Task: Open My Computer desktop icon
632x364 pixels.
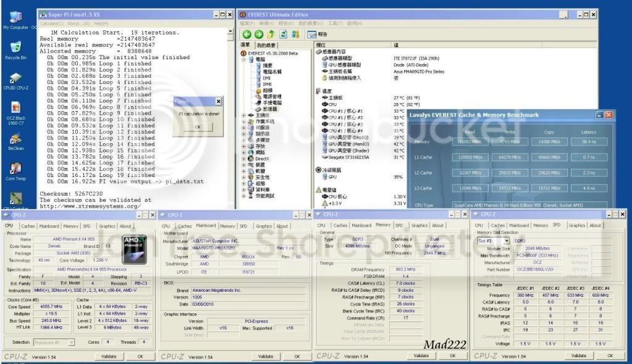Action: click(15, 20)
